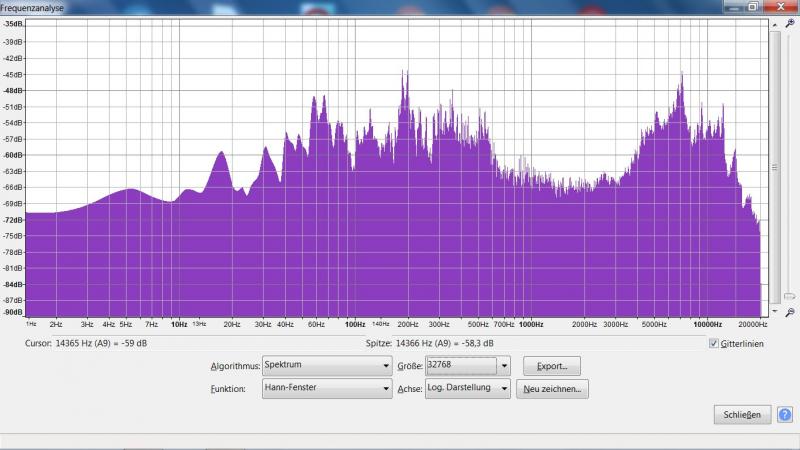
Task: Expand the Funktion dropdown showing Hann-Fenster
Action: click(x=327, y=390)
